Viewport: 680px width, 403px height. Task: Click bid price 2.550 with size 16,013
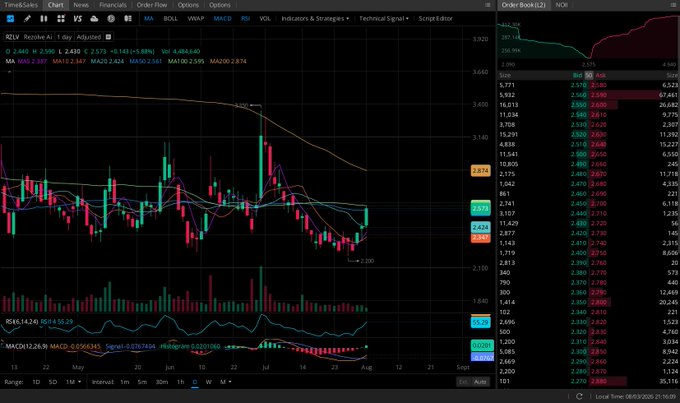pos(579,105)
